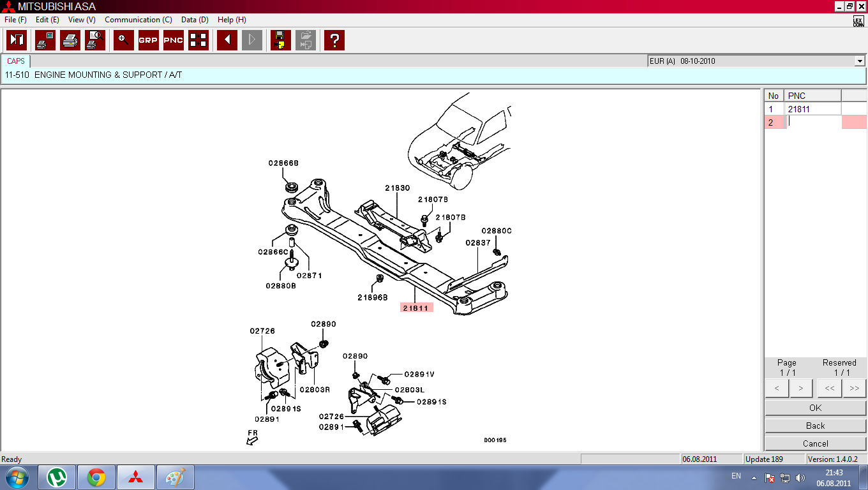
Task: Click the GRP toolbar button
Action: [x=149, y=40]
